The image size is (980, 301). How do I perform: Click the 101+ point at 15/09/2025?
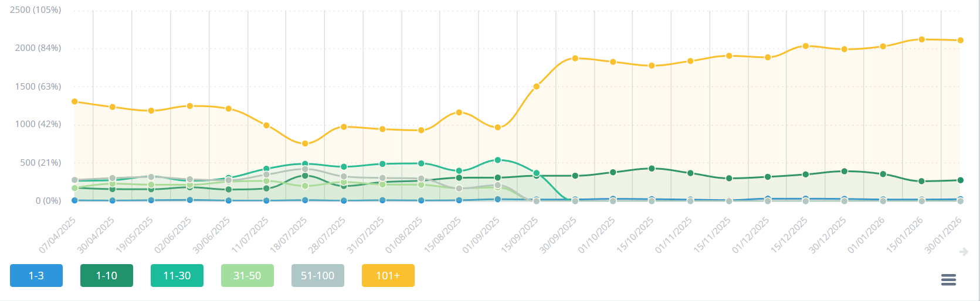coord(537,87)
